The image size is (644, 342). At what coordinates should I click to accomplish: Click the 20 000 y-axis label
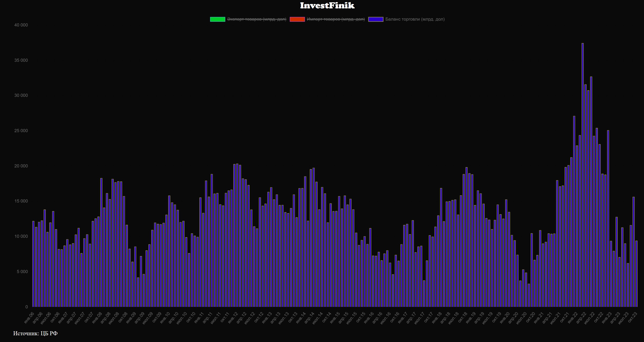pyautogui.click(x=21, y=166)
